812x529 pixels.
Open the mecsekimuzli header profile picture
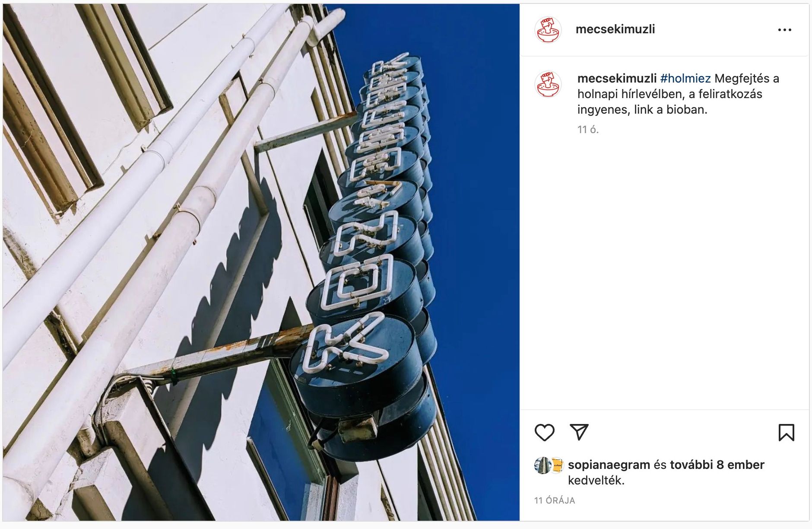(x=548, y=30)
